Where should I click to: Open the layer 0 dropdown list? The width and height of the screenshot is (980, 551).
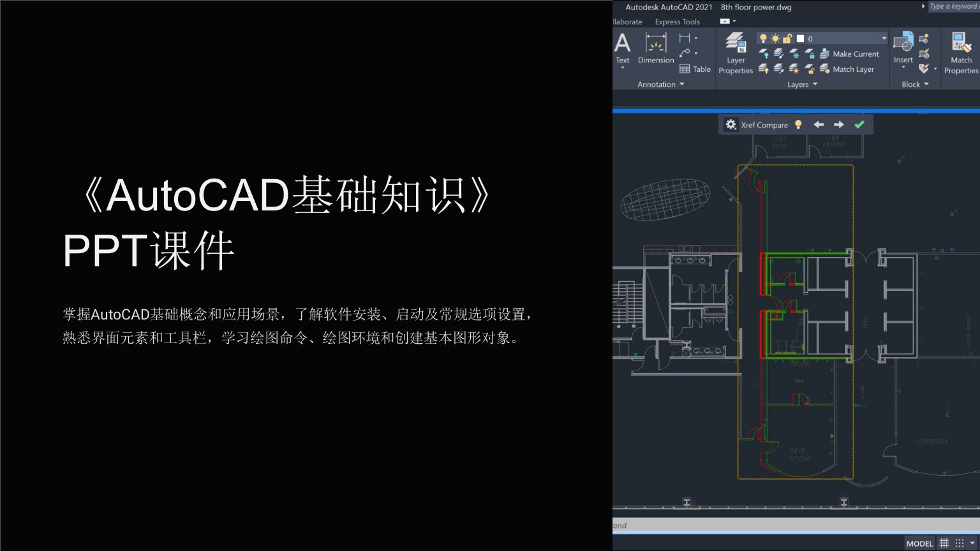884,38
